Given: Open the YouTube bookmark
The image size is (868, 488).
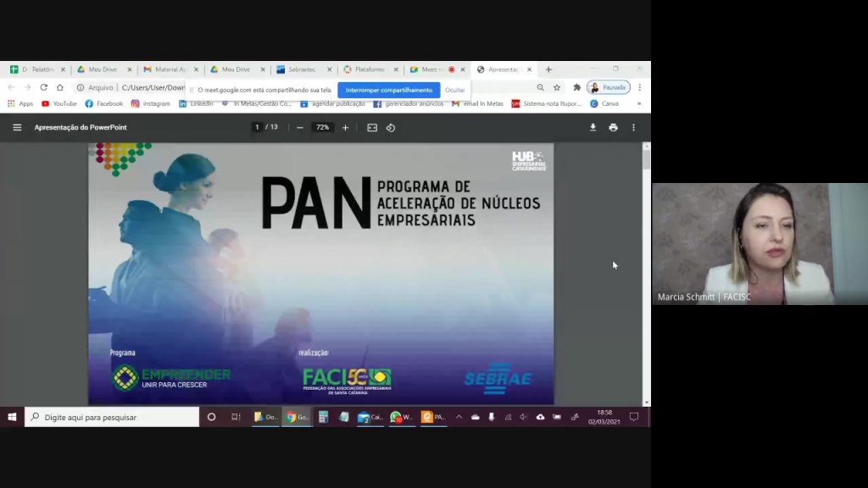Looking at the screenshot, I should coord(59,103).
